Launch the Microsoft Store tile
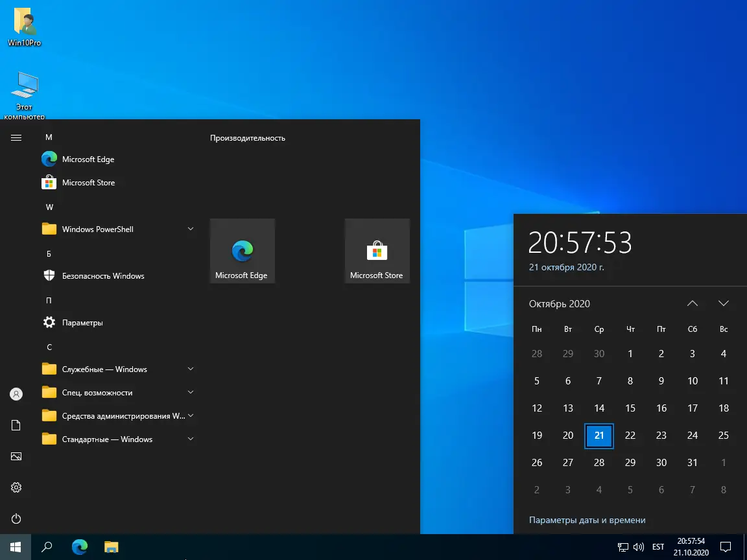The height and width of the screenshot is (560, 747). pyautogui.click(x=377, y=251)
